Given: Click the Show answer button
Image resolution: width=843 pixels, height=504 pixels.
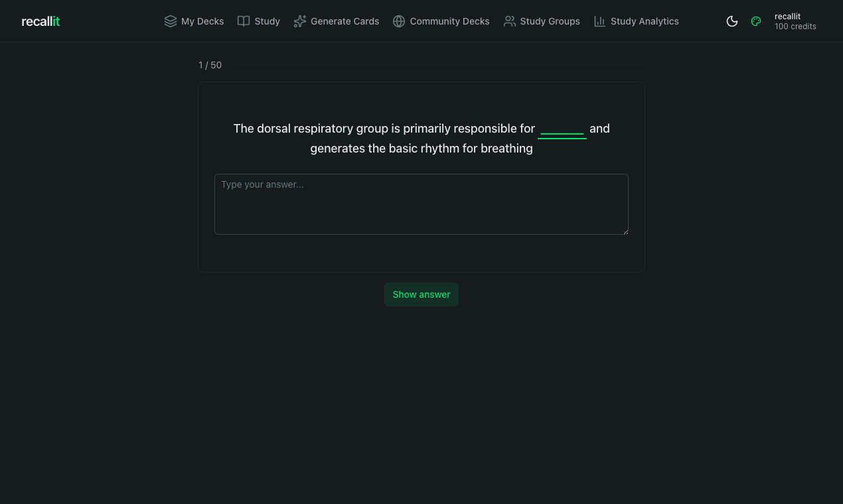Looking at the screenshot, I should 421,294.
